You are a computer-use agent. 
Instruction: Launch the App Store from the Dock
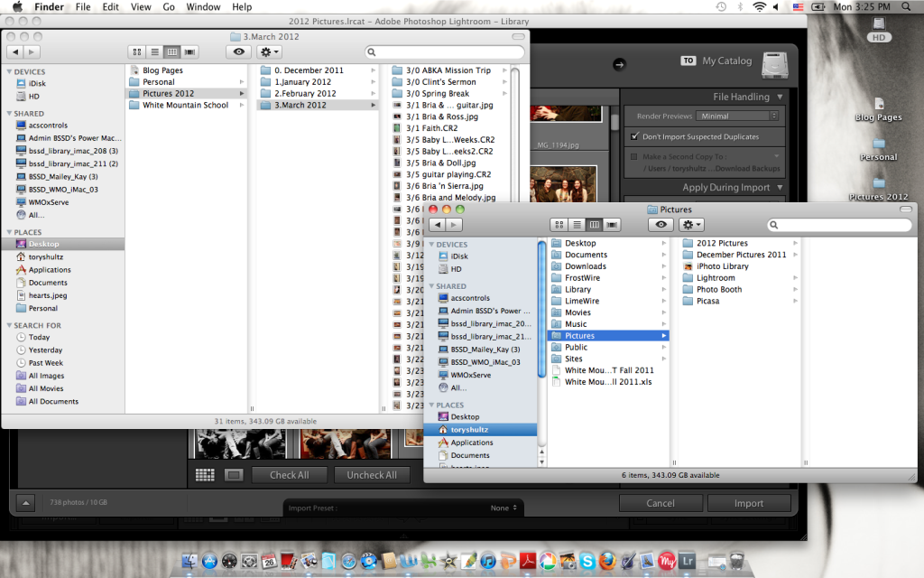coord(209,561)
